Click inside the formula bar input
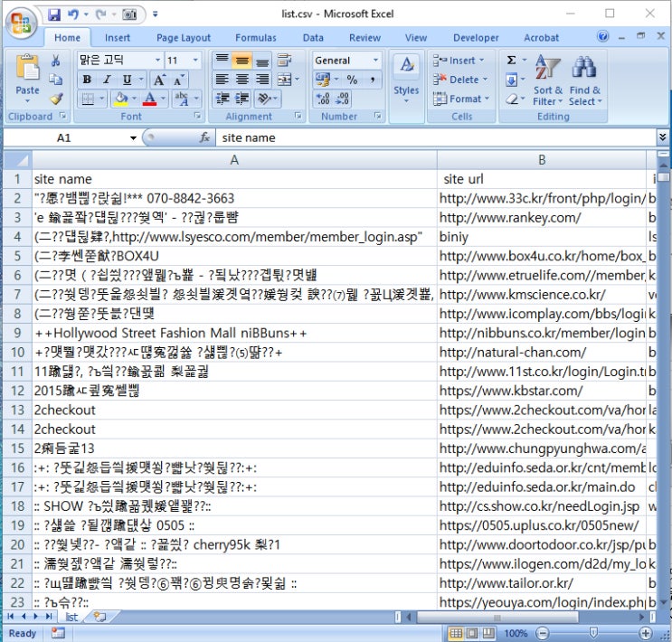Screen dimensions: 672x642 point(435,137)
